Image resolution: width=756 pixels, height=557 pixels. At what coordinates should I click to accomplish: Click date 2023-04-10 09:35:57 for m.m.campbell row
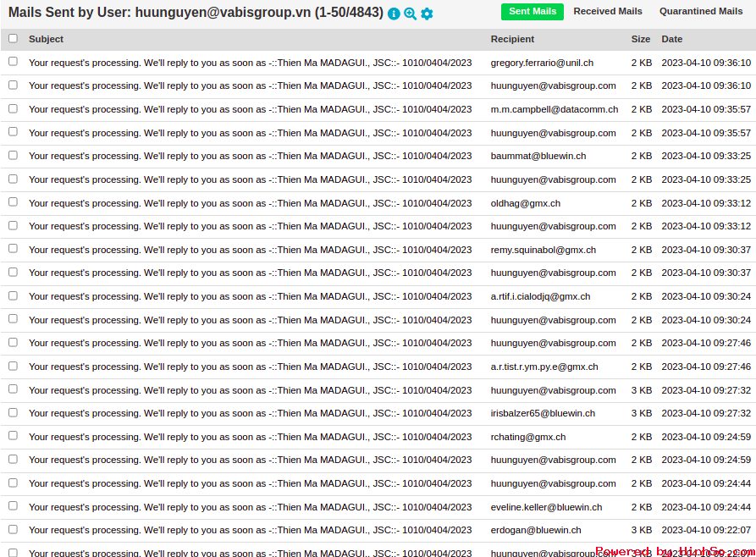[x=706, y=109]
